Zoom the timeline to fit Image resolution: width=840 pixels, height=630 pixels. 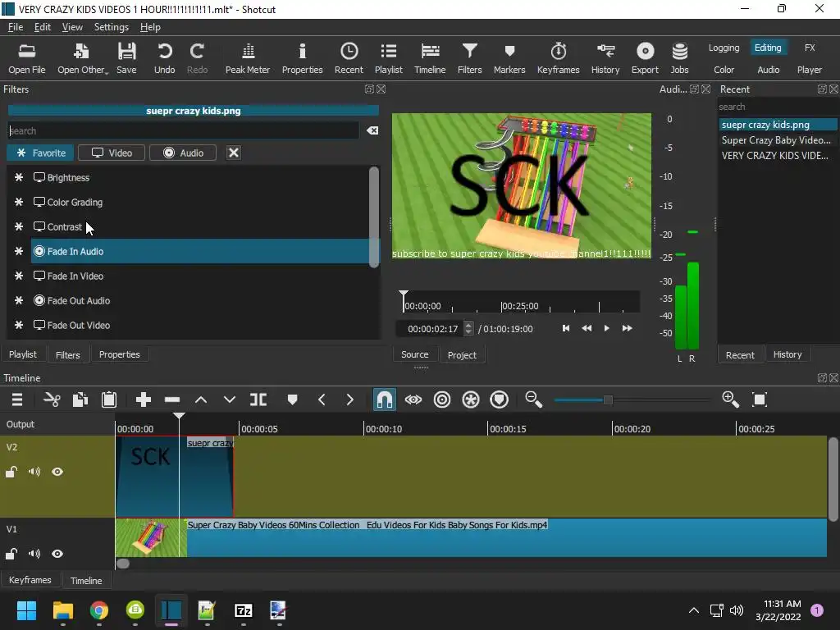click(x=760, y=399)
